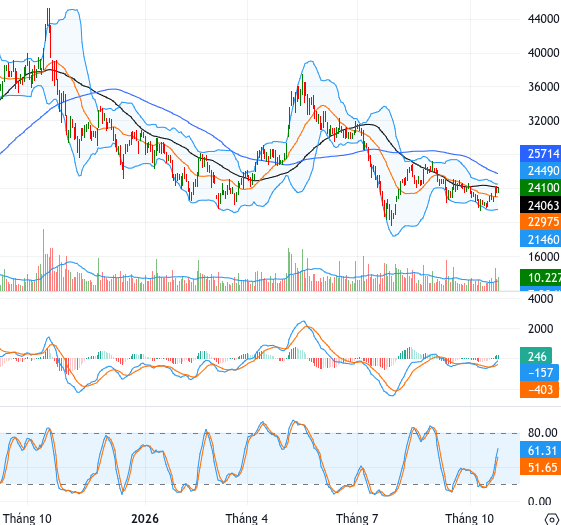561x525 pixels.
Task: Click the 2026 year marker on time axis
Action: coord(145,518)
